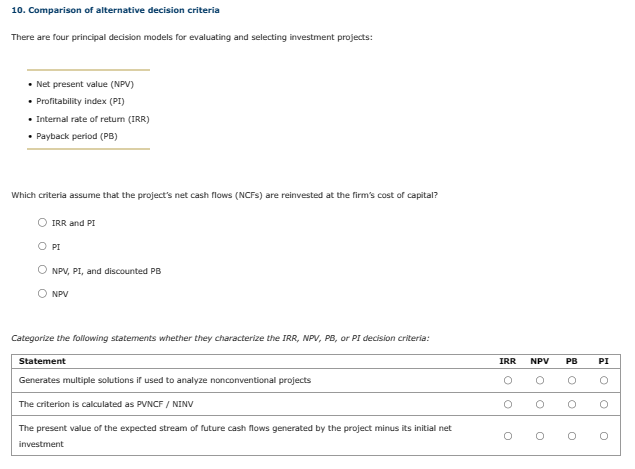Image resolution: width=635 pixels, height=469 pixels.
Task: Select IRR for the initial net investment statement
Action: click(x=508, y=436)
